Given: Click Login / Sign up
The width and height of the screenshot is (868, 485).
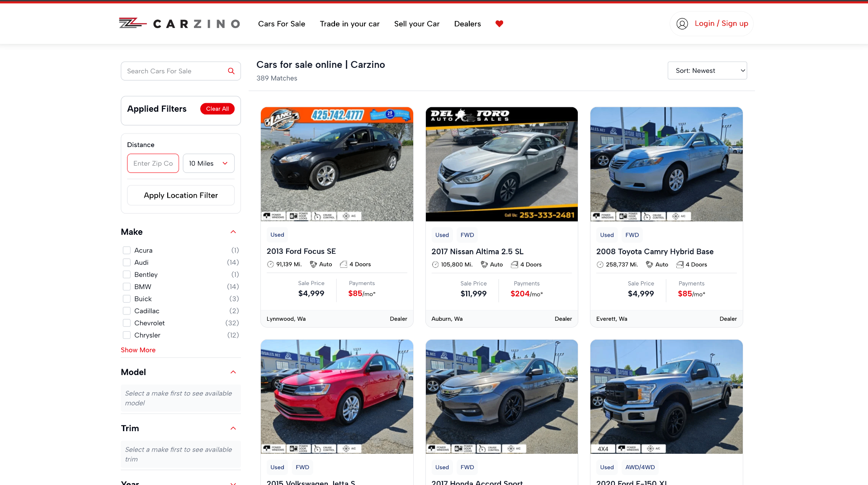Looking at the screenshot, I should pos(721,24).
